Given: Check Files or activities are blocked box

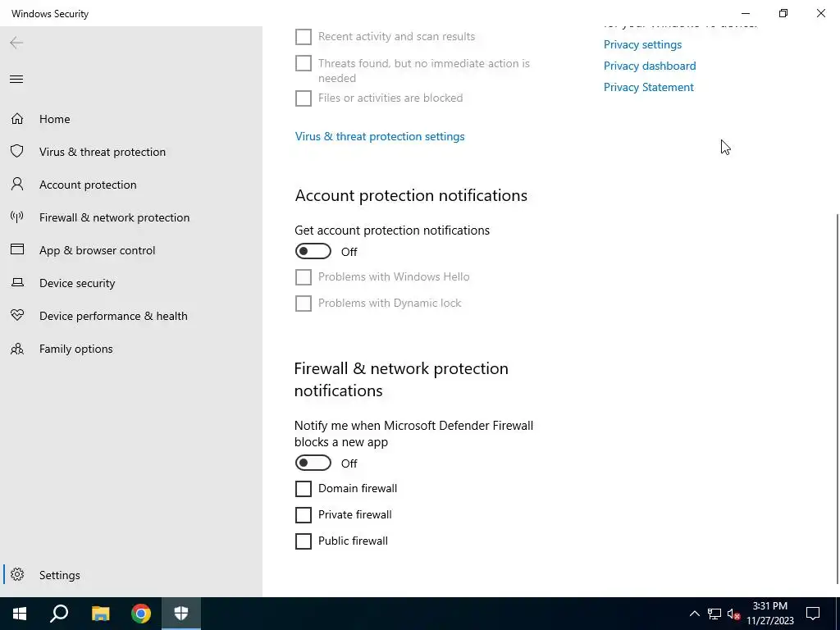Looking at the screenshot, I should tap(304, 98).
